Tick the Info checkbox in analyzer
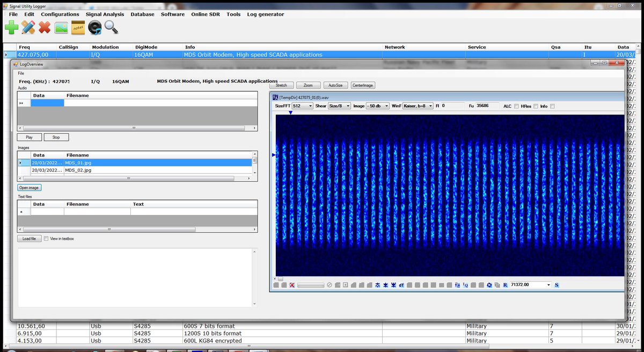 553,106
